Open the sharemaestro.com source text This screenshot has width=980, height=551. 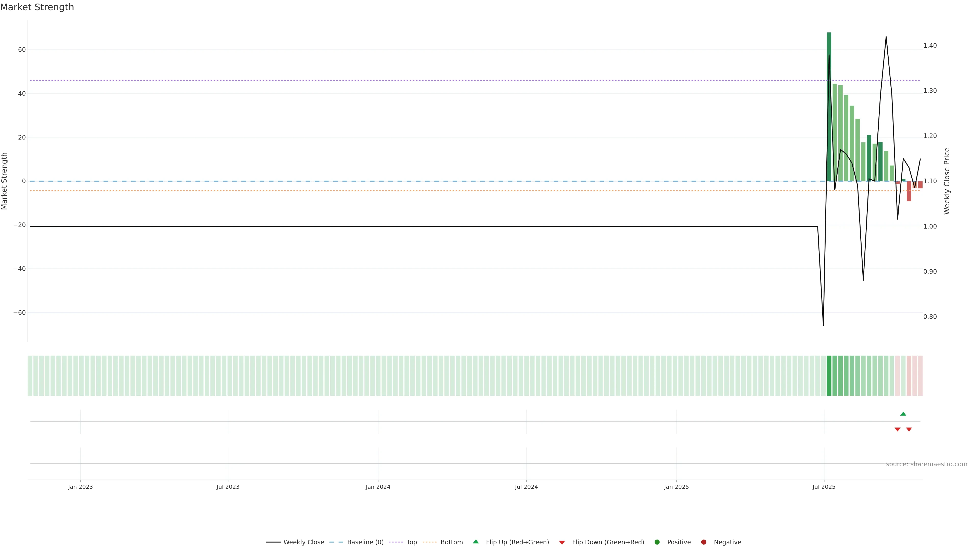(x=926, y=464)
